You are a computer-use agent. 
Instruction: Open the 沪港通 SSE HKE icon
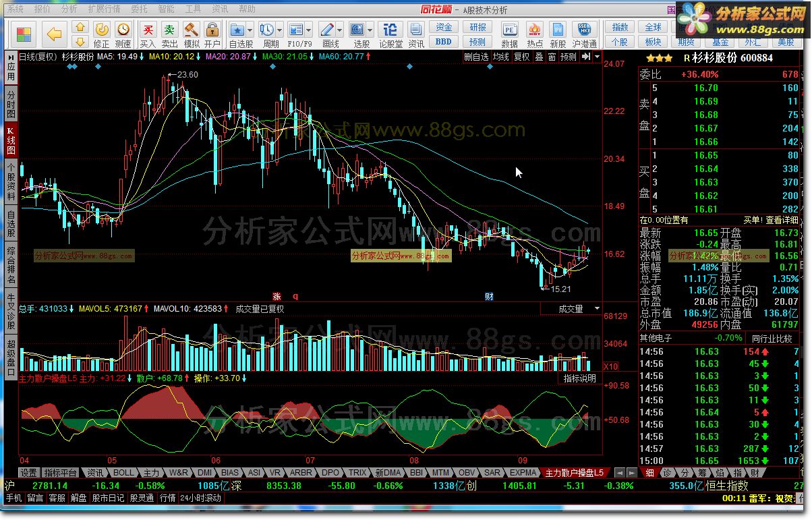[x=584, y=34]
